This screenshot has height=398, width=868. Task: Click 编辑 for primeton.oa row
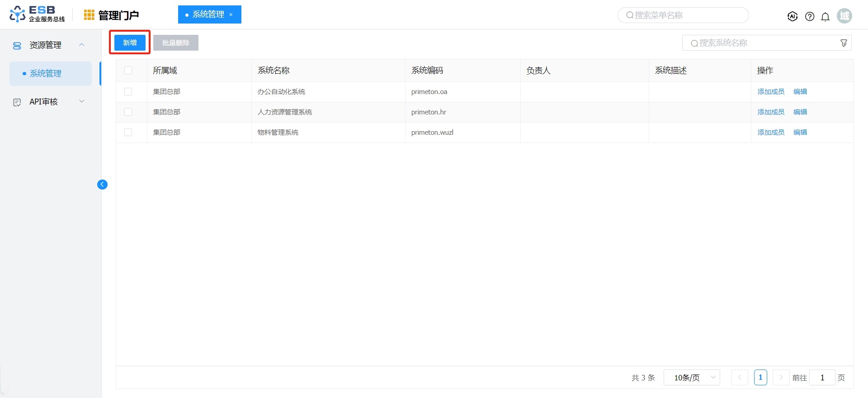point(800,92)
